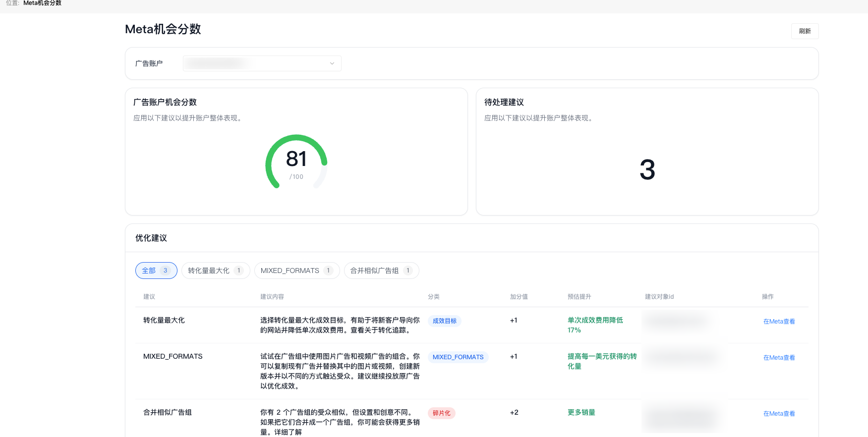
Task: Click the 提高每一美元获得的转化量 text
Action: [x=602, y=361]
